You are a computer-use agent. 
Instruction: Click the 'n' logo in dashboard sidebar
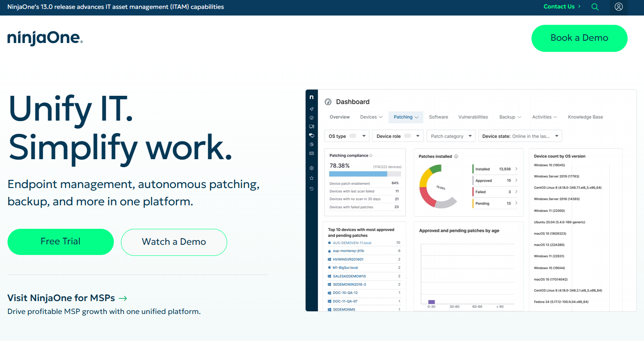[312, 97]
